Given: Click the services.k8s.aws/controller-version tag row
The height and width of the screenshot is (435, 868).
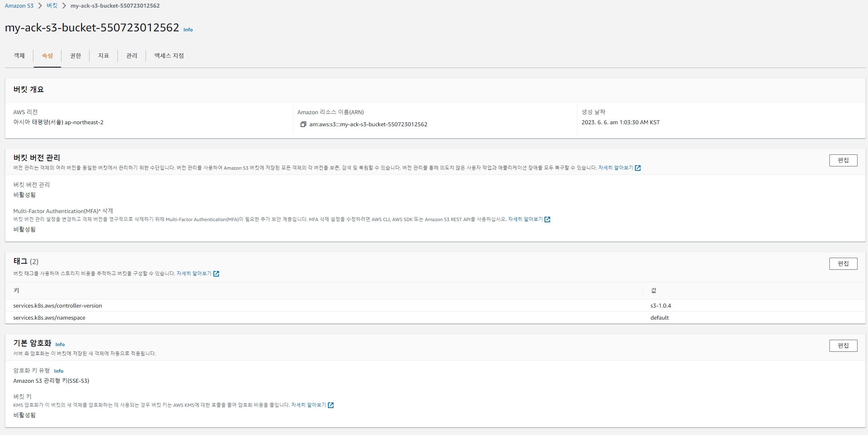Looking at the screenshot, I should (57, 306).
